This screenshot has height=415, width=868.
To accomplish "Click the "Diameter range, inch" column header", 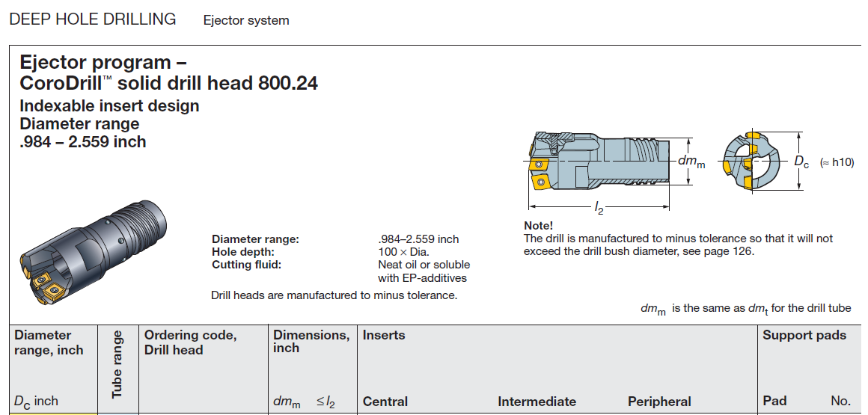I will pos(49,342).
